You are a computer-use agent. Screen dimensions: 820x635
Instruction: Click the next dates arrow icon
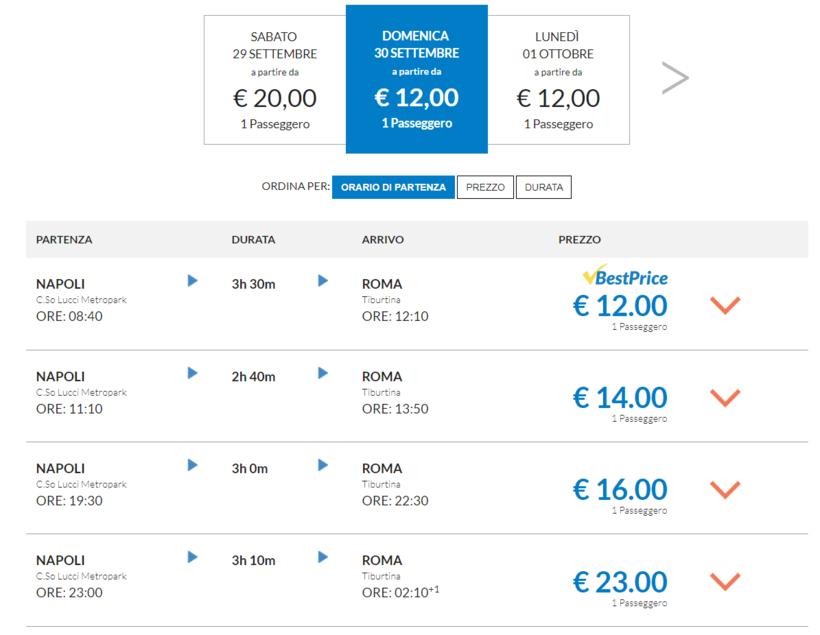point(675,78)
